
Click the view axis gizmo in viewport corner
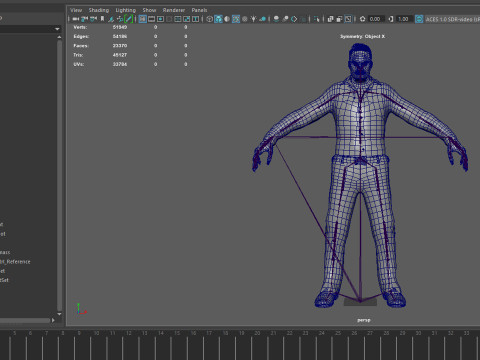[81, 309]
